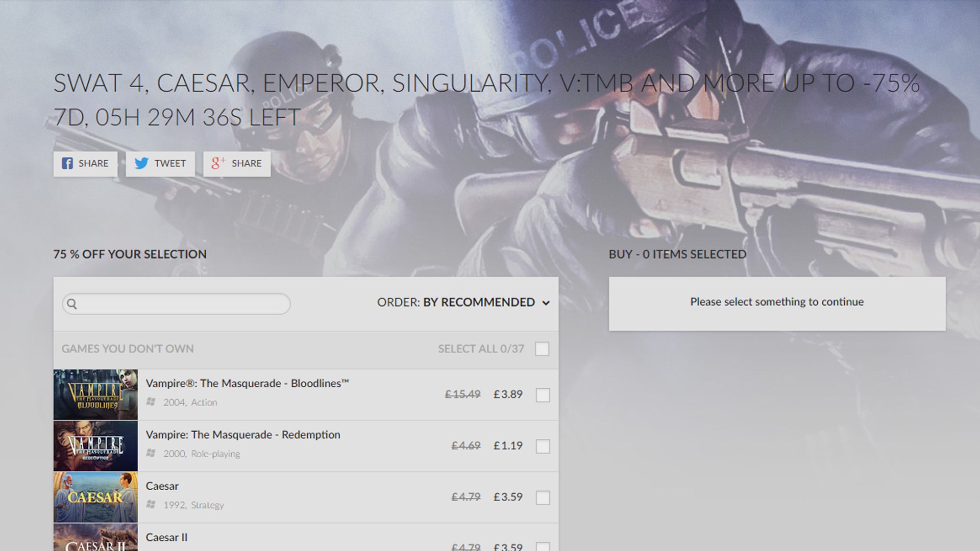Image resolution: width=980 pixels, height=551 pixels.
Task: Click the Caesar game cover thumbnail
Action: (x=95, y=497)
